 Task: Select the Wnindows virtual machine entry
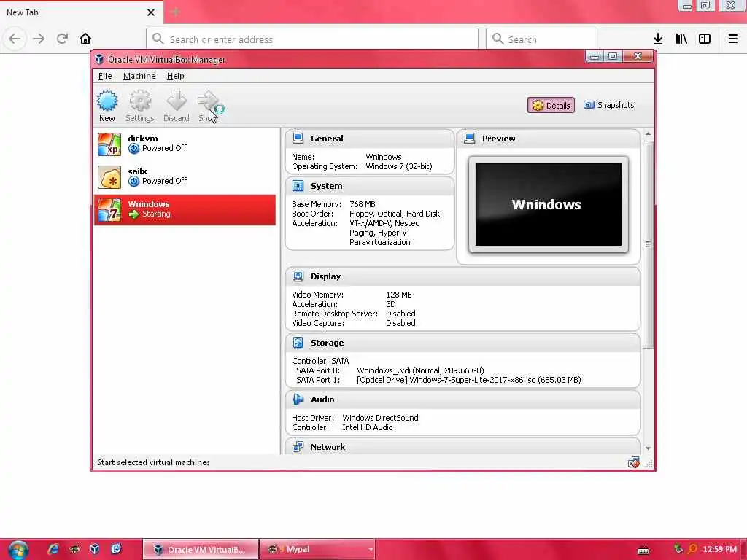[x=185, y=210]
